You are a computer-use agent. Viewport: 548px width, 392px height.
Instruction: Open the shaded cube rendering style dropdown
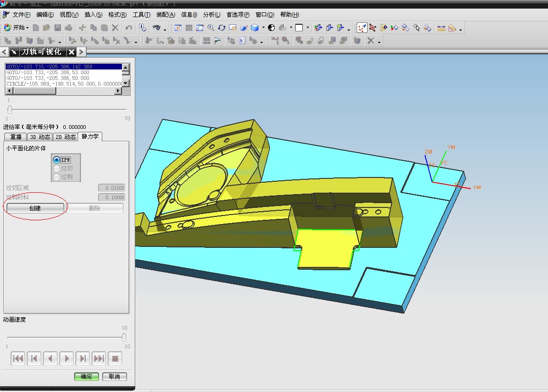(x=263, y=28)
